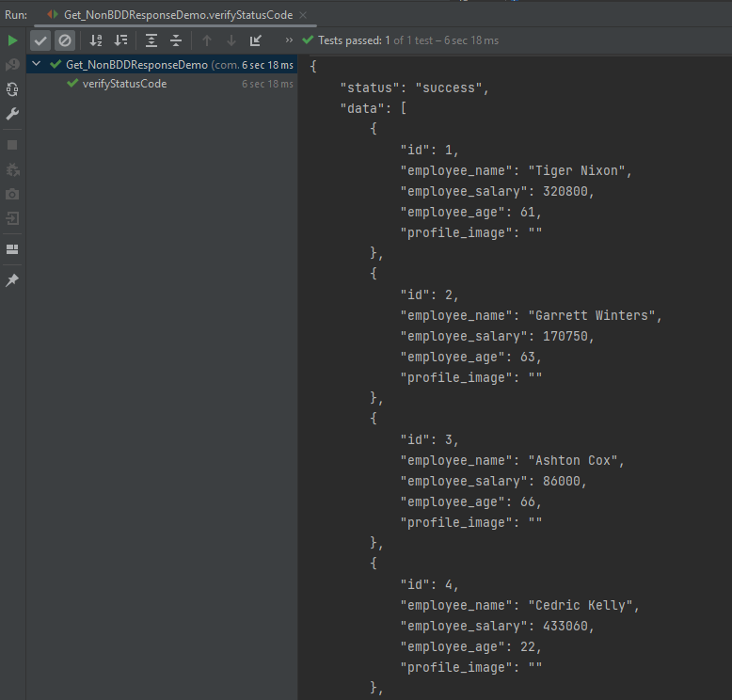Click Import Tests from file icon

click(x=256, y=40)
